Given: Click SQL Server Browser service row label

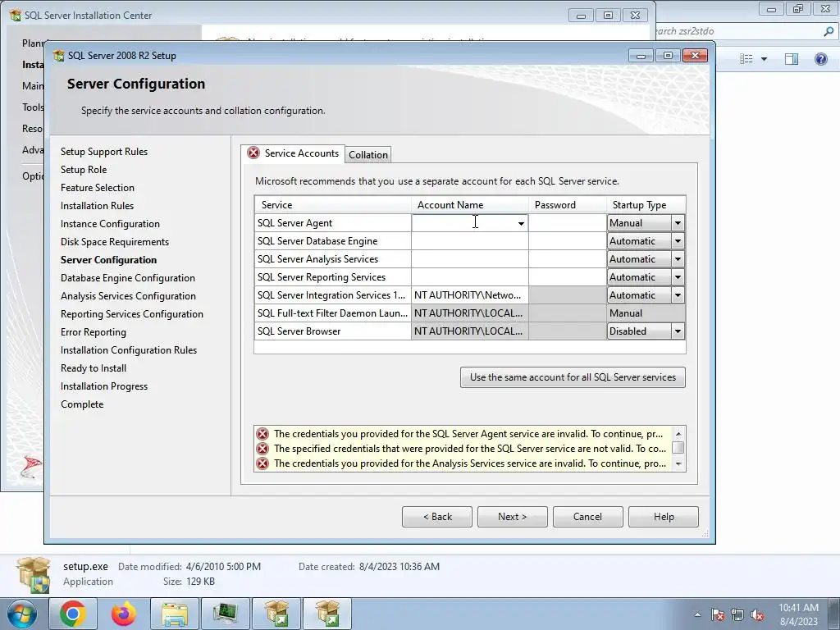Looking at the screenshot, I should (299, 331).
